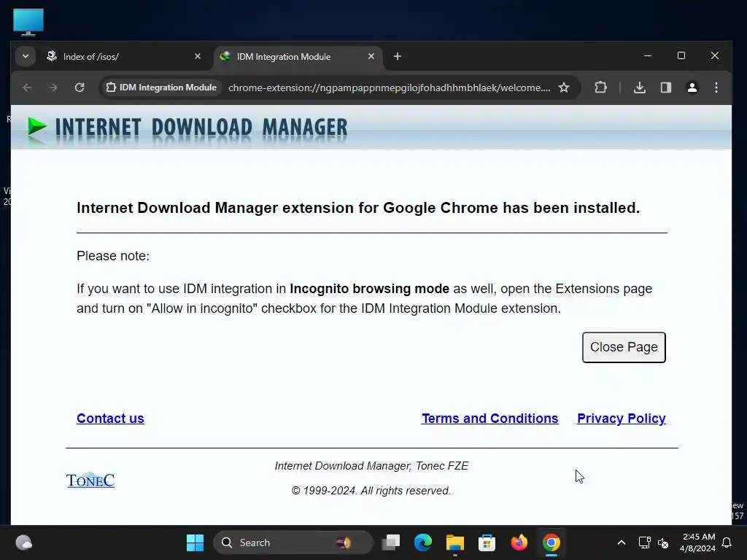The height and width of the screenshot is (560, 747).
Task: Show Chrome downloads
Action: click(x=640, y=87)
